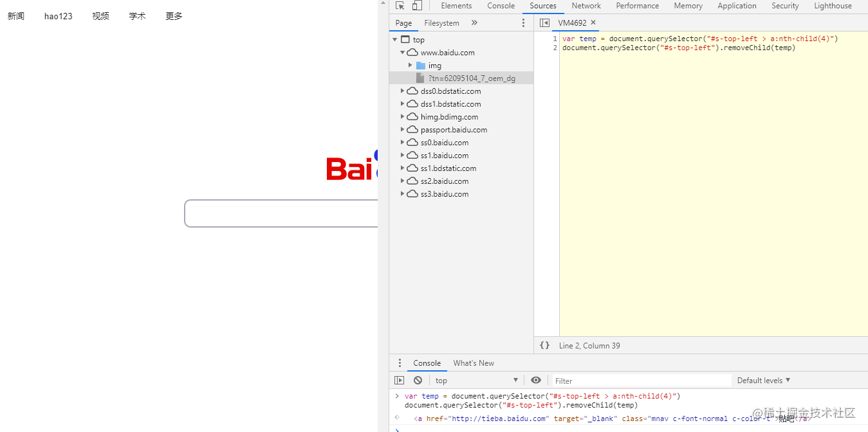
Task: Select the Page navigator tab
Action: click(x=403, y=23)
